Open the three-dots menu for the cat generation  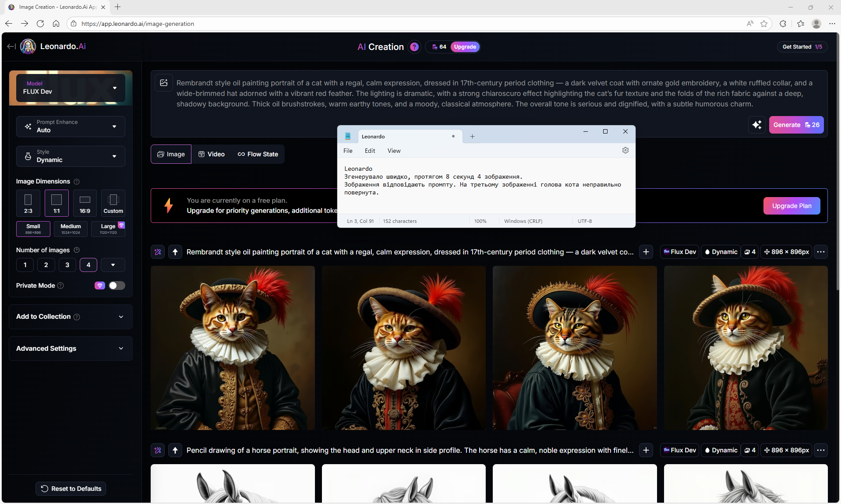(820, 252)
